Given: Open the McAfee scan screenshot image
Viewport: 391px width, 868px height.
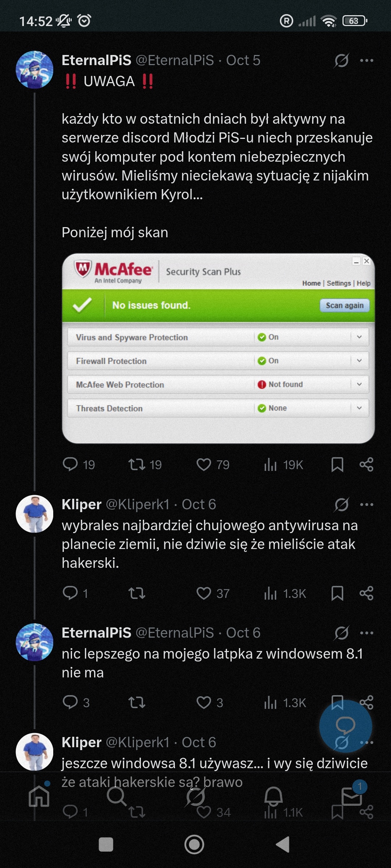Looking at the screenshot, I should click(x=218, y=348).
